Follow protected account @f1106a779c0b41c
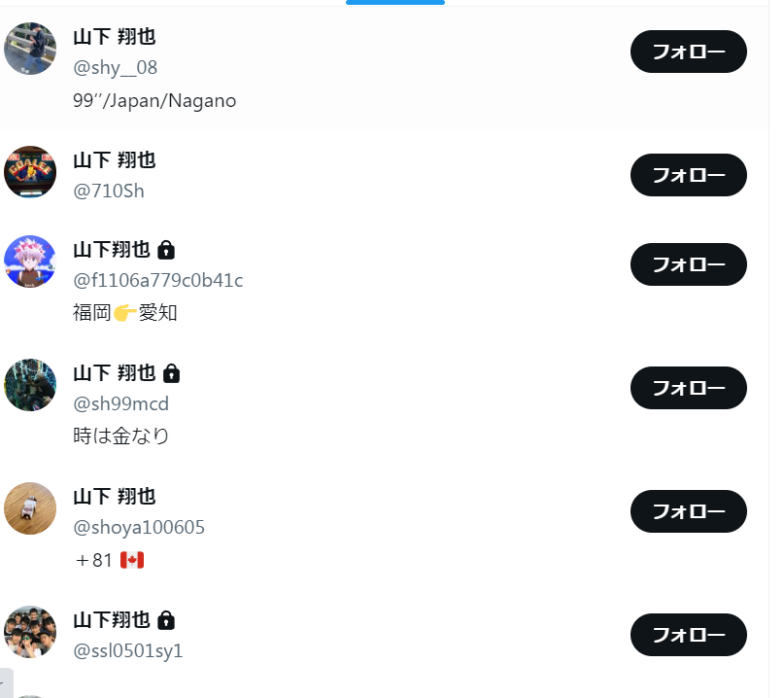Viewport: 784px width, 698px height. click(x=688, y=264)
